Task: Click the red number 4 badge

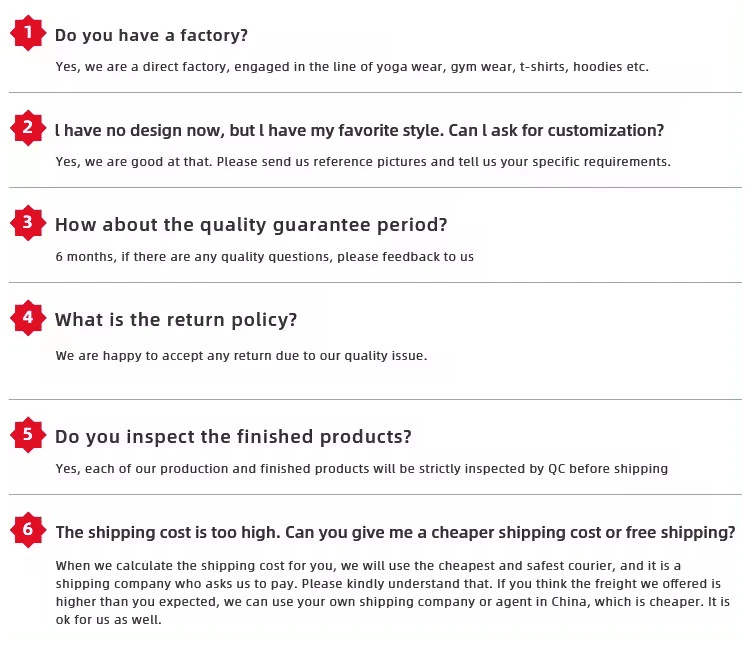Action: [28, 318]
